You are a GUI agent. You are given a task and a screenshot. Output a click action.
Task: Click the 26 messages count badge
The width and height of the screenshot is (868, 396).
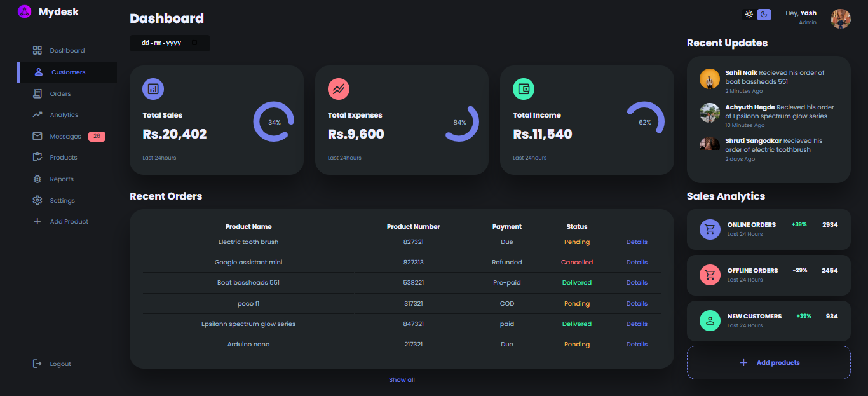coord(97,136)
